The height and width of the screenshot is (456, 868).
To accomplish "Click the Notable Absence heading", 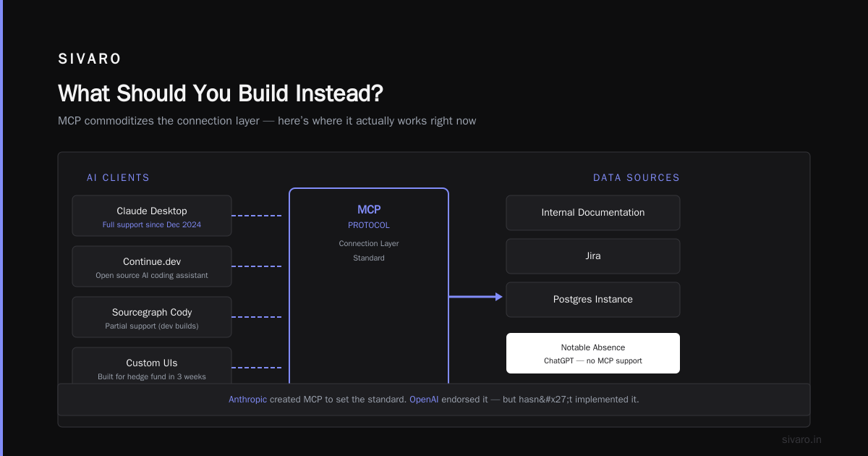I will 593,347.
